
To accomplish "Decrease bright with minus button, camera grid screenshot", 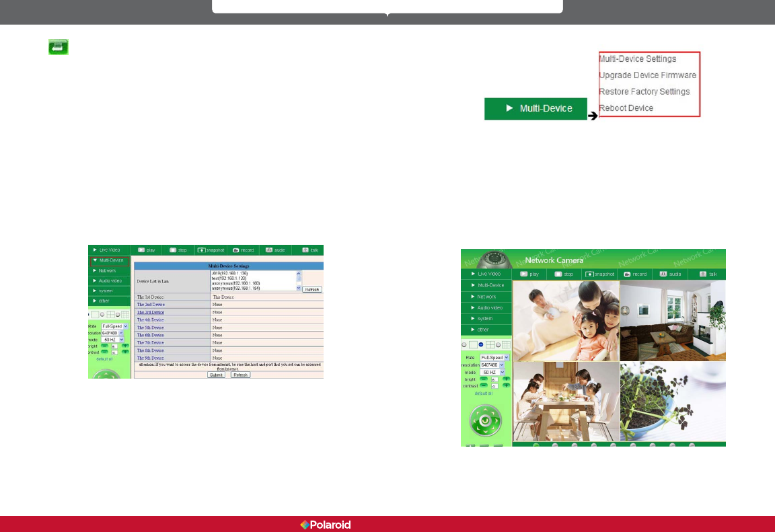I will (x=484, y=379).
